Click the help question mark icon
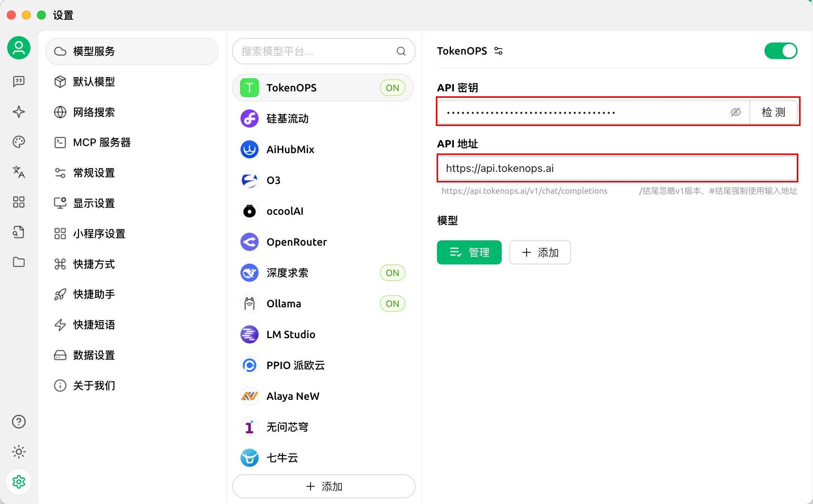This screenshot has height=504, width=813. click(x=19, y=422)
